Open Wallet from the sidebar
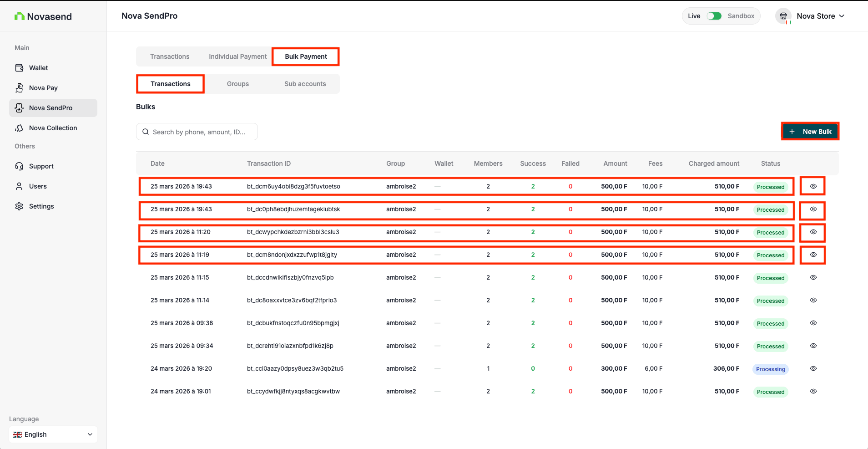Screen dimensions: 868x449 (x=53, y=68)
